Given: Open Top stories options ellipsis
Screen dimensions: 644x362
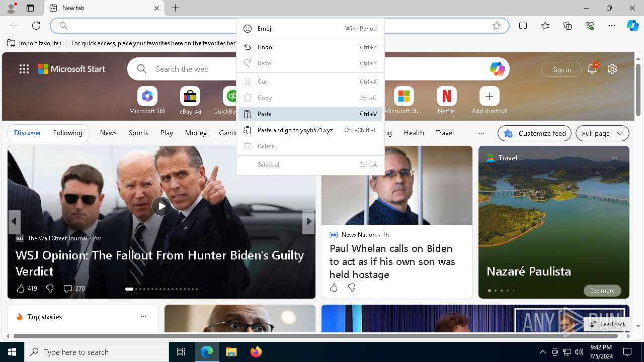Looking at the screenshot, I should tap(143, 317).
